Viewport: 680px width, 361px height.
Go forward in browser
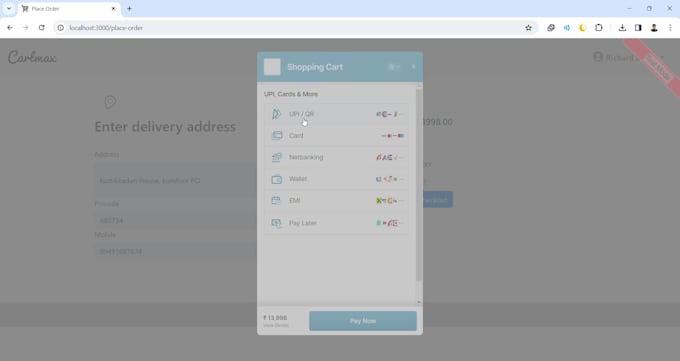pyautogui.click(x=26, y=28)
